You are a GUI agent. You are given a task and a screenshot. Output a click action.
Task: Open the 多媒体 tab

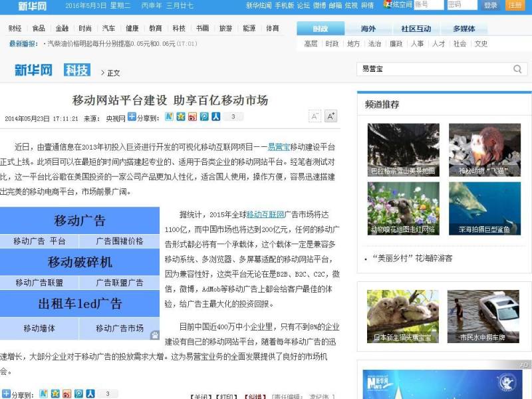click(465, 29)
